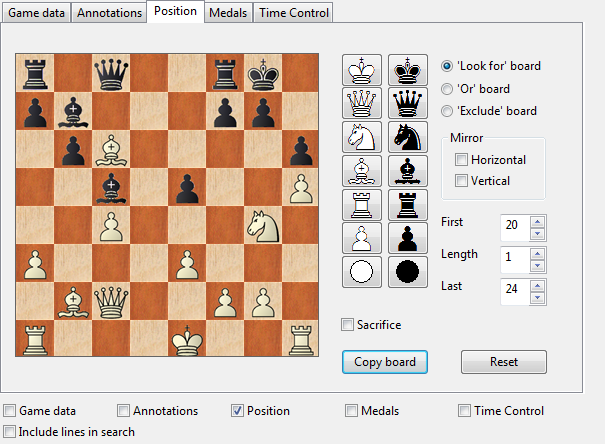
Task: Switch to the Medals tab
Action: pyautogui.click(x=229, y=13)
